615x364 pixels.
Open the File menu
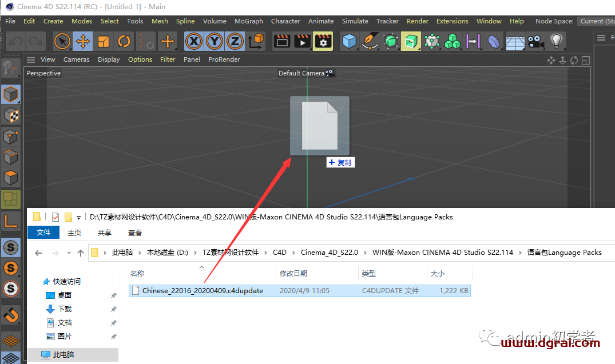(x=10, y=21)
